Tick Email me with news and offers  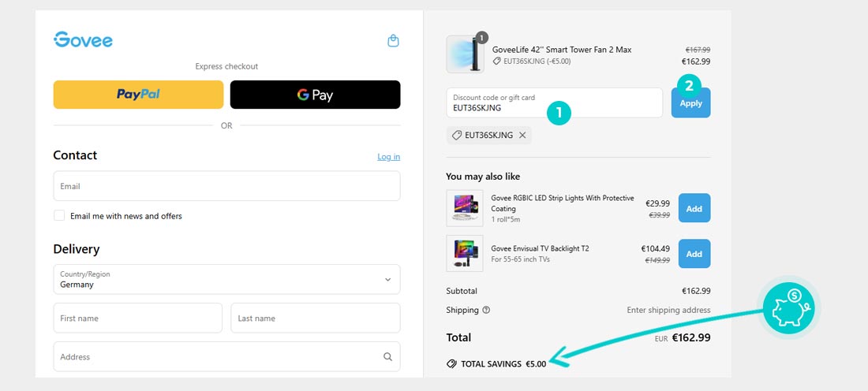[x=58, y=216]
